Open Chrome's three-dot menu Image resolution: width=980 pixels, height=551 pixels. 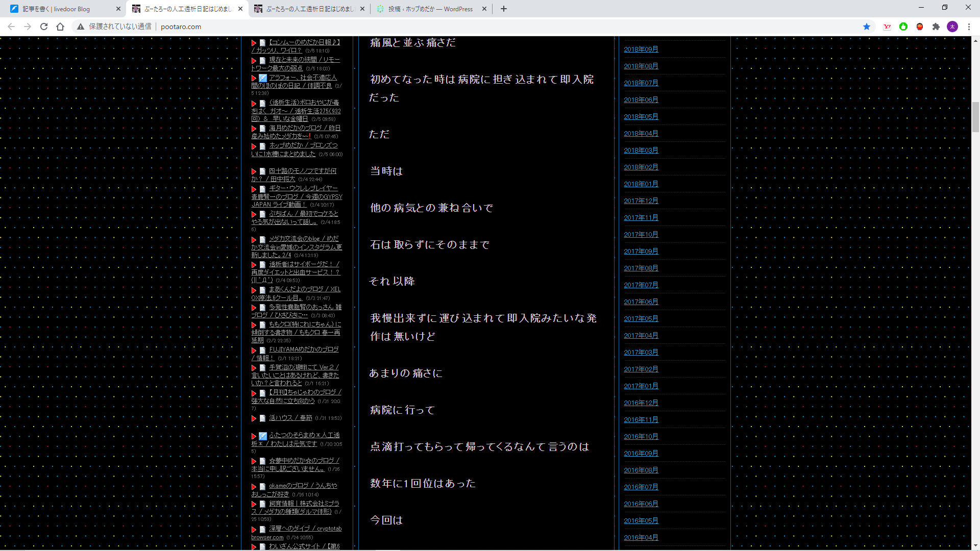pyautogui.click(x=969, y=27)
